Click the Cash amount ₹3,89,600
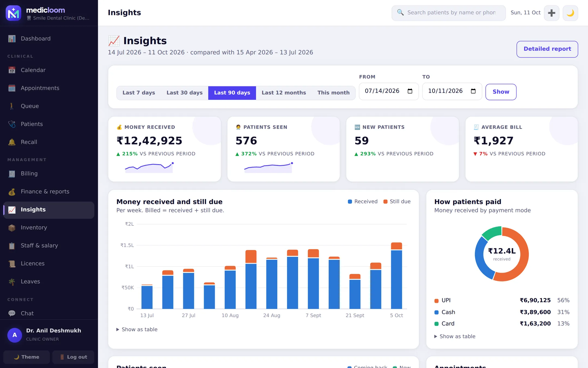This screenshot has width=588, height=368. click(x=535, y=312)
